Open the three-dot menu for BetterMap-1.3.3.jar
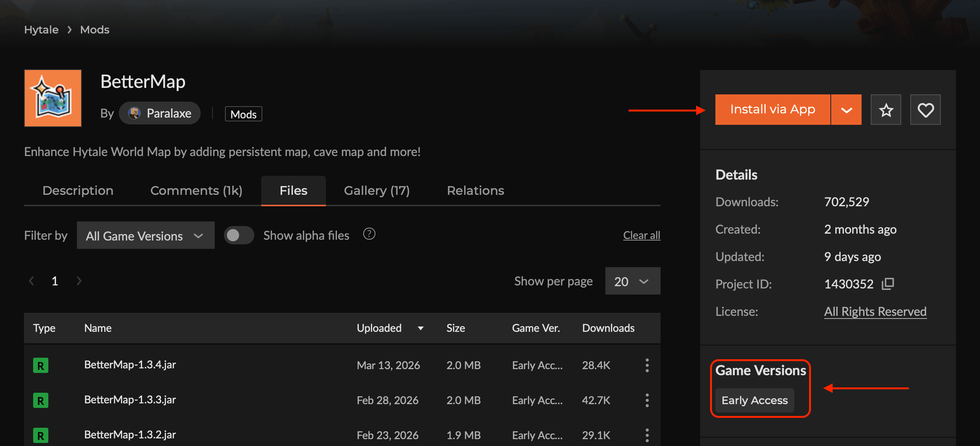 click(647, 400)
